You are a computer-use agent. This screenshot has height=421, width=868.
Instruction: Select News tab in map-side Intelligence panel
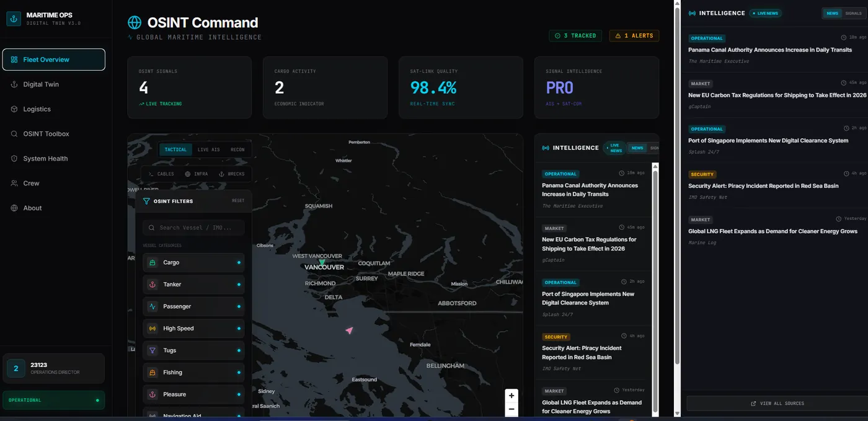(637, 148)
